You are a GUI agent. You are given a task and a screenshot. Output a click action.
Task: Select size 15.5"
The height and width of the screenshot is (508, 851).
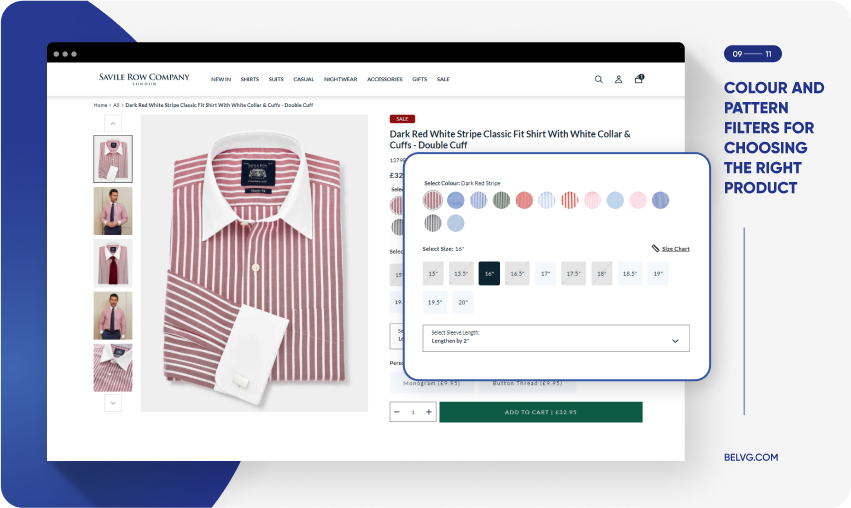point(461,274)
